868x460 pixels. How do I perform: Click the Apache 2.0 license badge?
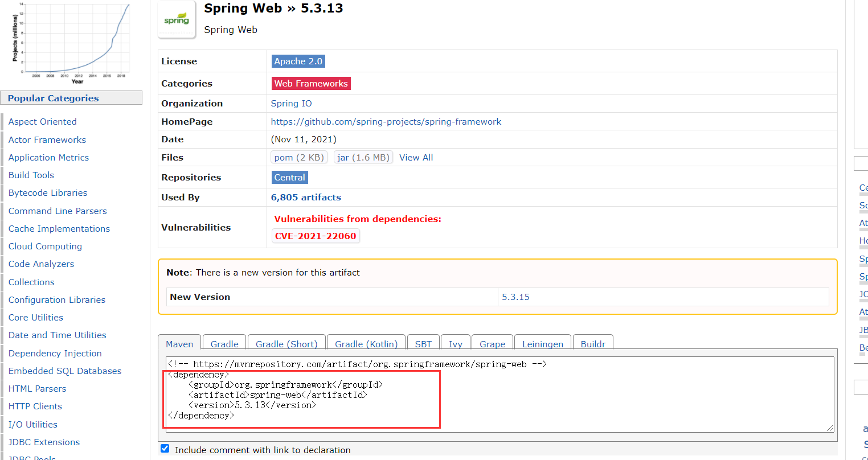(x=298, y=61)
